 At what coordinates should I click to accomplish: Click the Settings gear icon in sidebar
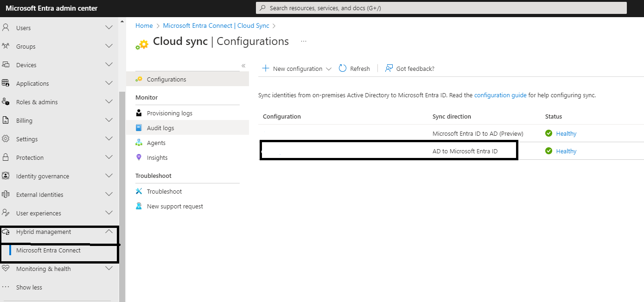click(6, 139)
